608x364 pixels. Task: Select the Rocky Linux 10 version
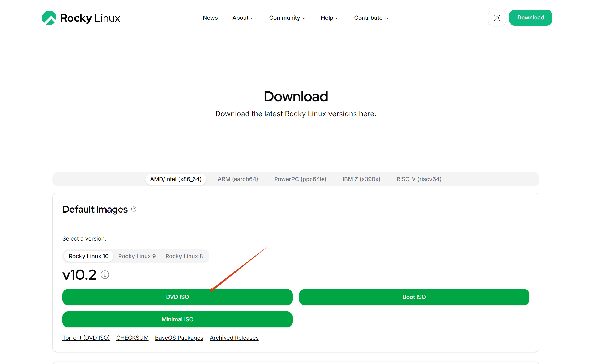(x=89, y=256)
